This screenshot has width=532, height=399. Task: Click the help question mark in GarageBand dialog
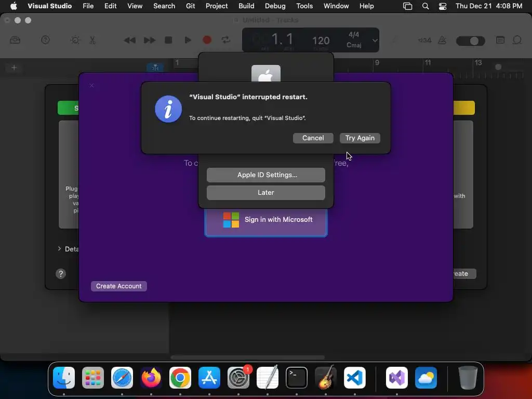pos(61,274)
